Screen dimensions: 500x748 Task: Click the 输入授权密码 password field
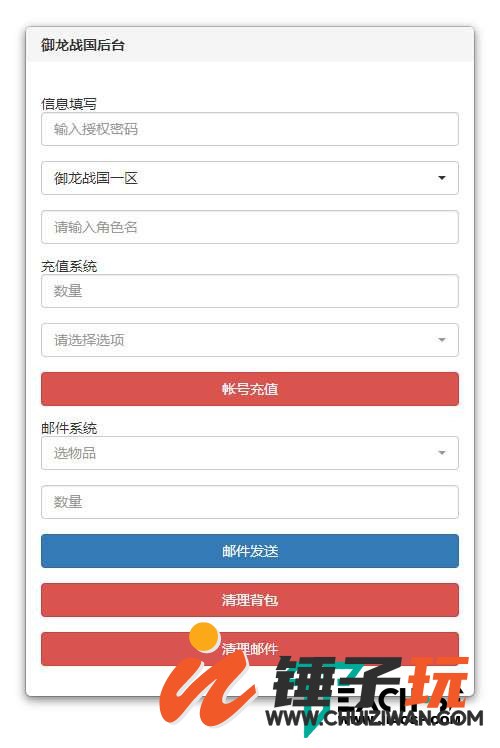250,129
